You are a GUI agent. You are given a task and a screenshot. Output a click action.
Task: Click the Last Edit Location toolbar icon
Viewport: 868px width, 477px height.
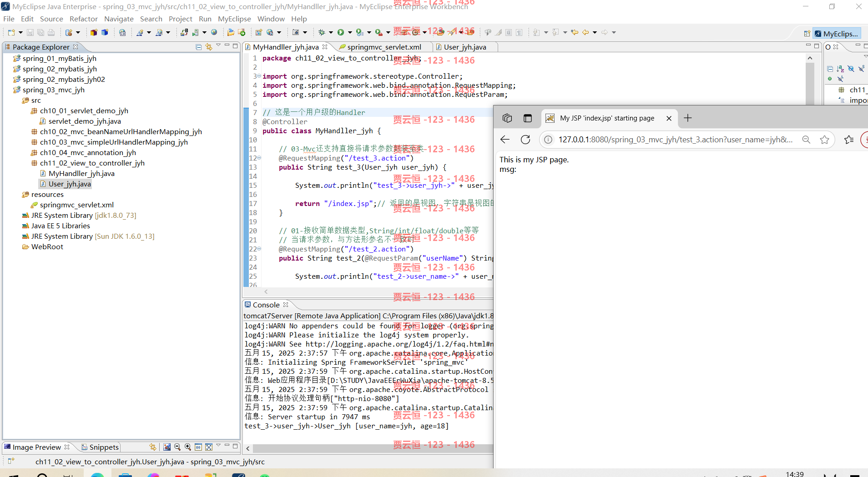575,32
